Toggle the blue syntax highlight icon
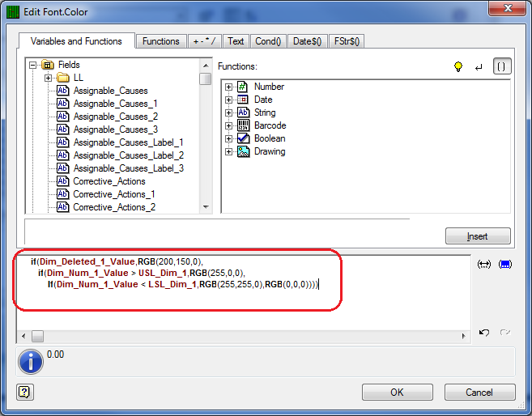Image resolution: width=532 pixels, height=416 pixels. click(x=504, y=264)
